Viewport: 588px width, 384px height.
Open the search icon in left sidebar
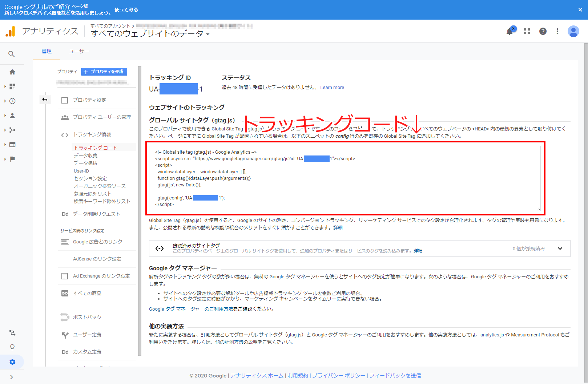[x=12, y=54]
